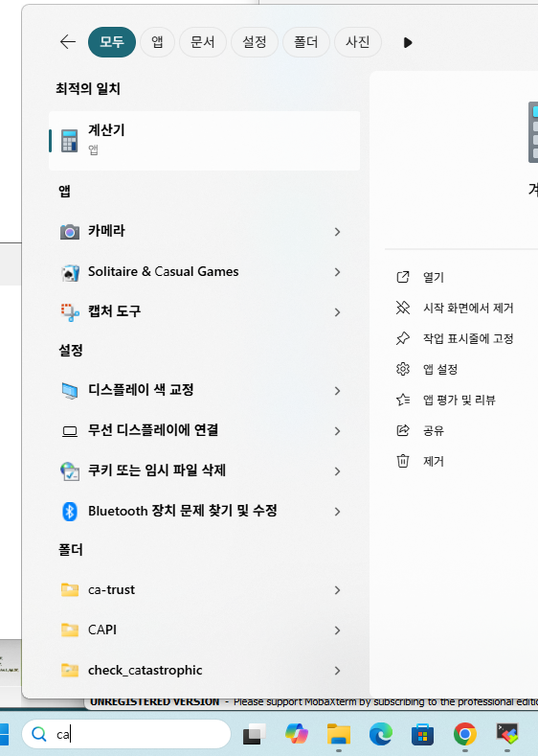Open Task View from the taskbar
538x756 pixels.
pyautogui.click(x=254, y=734)
